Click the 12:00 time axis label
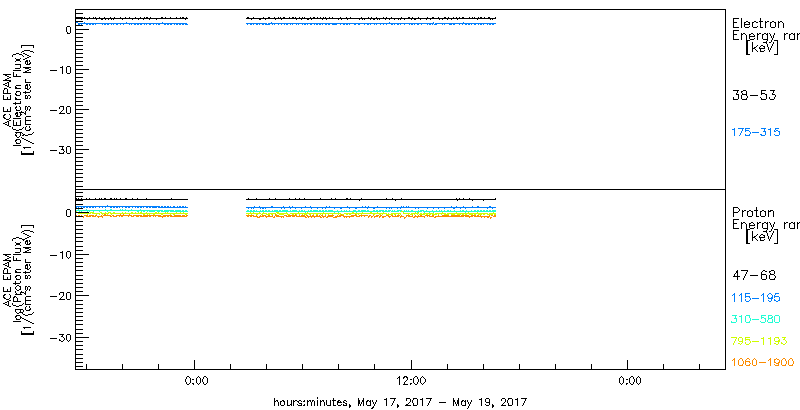Viewport: 800px width, 410px height. [411, 381]
